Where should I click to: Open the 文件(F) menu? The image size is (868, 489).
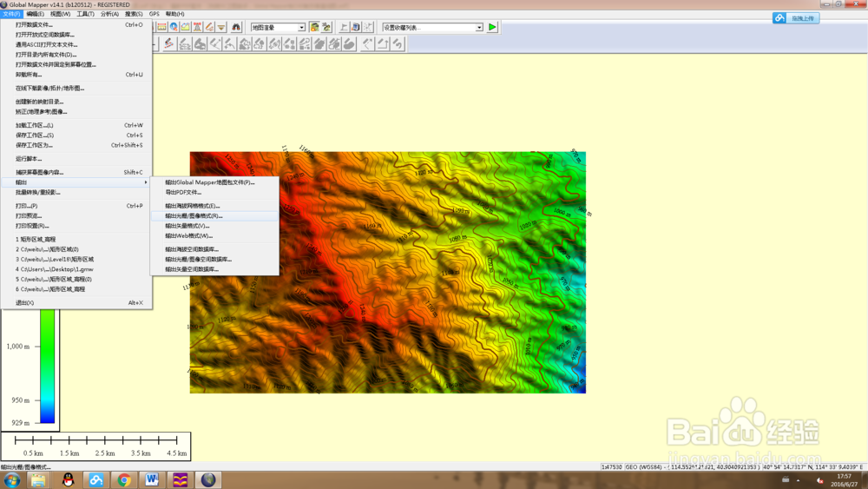pyautogui.click(x=10, y=14)
